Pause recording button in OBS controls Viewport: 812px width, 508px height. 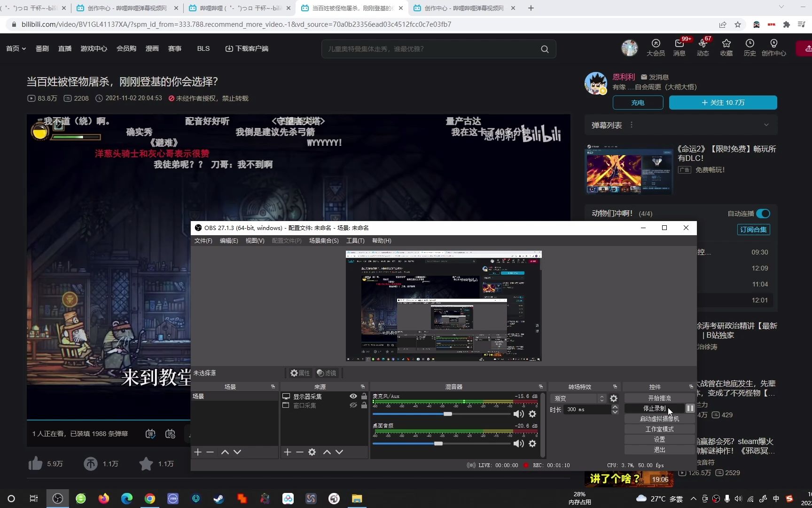click(690, 408)
